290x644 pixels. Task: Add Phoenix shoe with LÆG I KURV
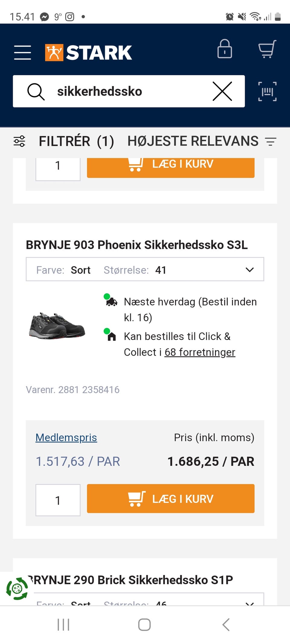point(170,499)
